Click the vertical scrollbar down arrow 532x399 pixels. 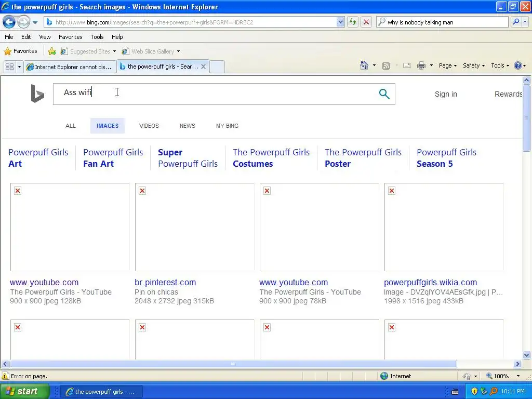tap(527, 355)
